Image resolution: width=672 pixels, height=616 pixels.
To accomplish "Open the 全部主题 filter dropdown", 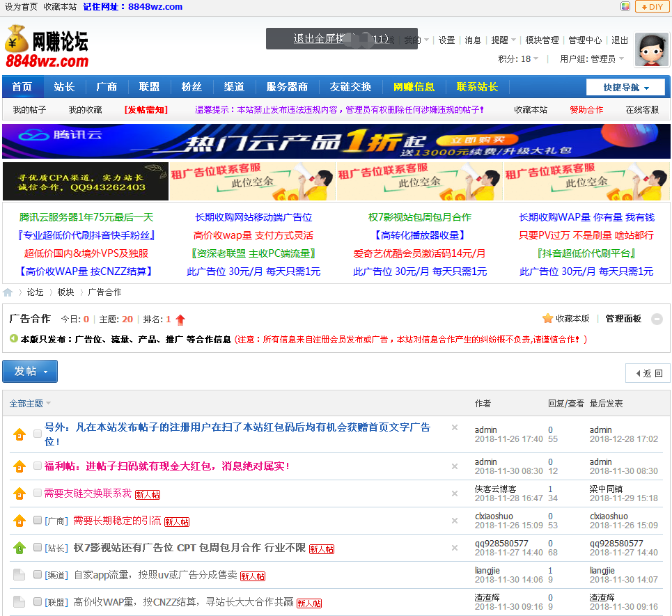I will click(x=30, y=404).
